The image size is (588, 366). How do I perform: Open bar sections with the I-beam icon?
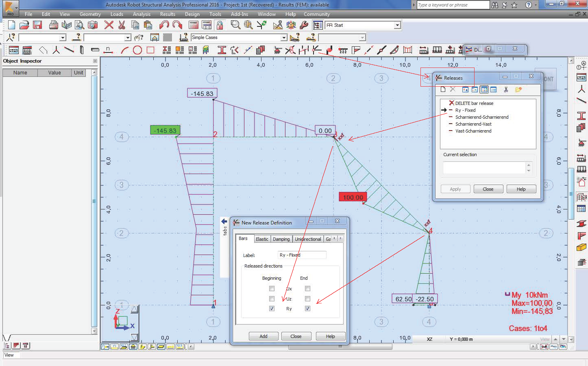(x=222, y=50)
